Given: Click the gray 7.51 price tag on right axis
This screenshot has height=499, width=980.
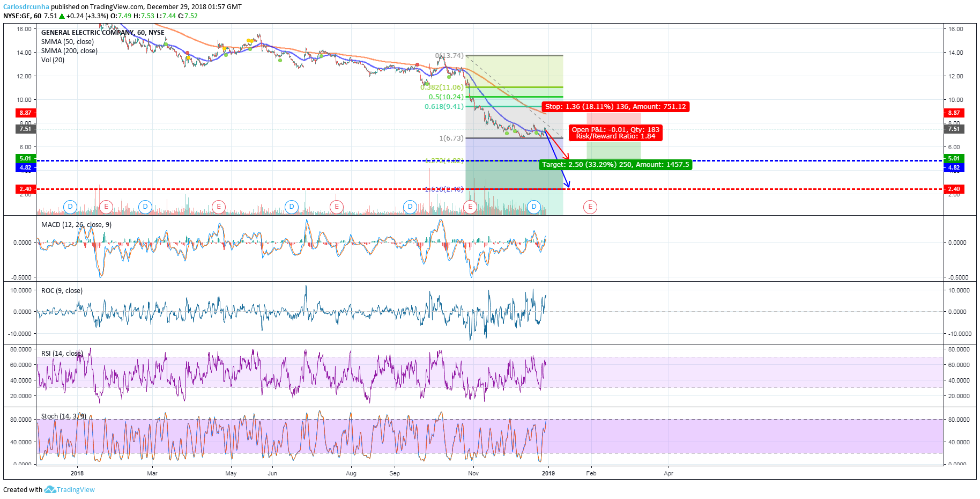Looking at the screenshot, I should (954, 129).
